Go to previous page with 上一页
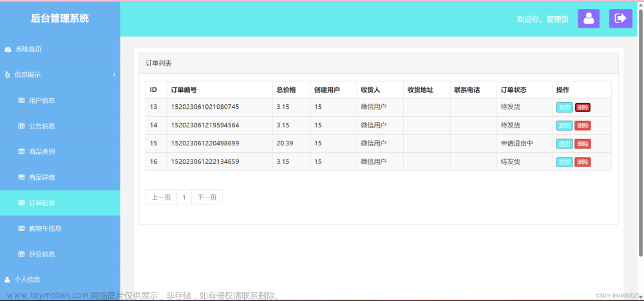The width and height of the screenshot is (644, 301). point(162,197)
